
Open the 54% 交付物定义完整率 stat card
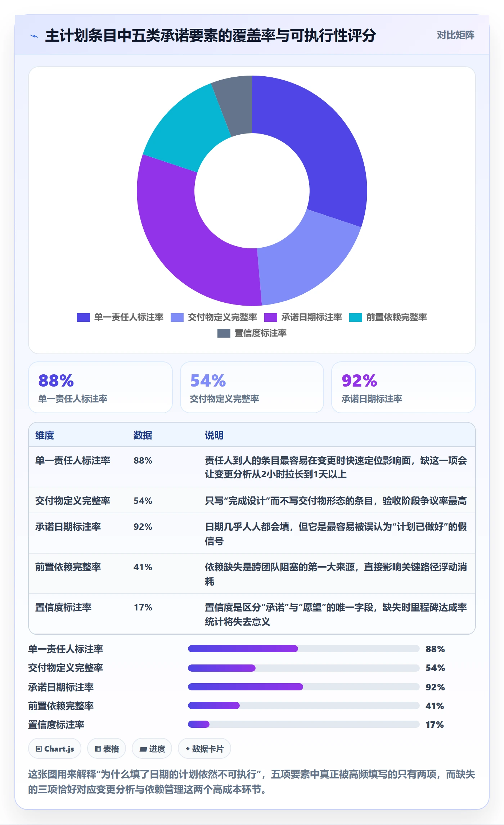(252, 387)
